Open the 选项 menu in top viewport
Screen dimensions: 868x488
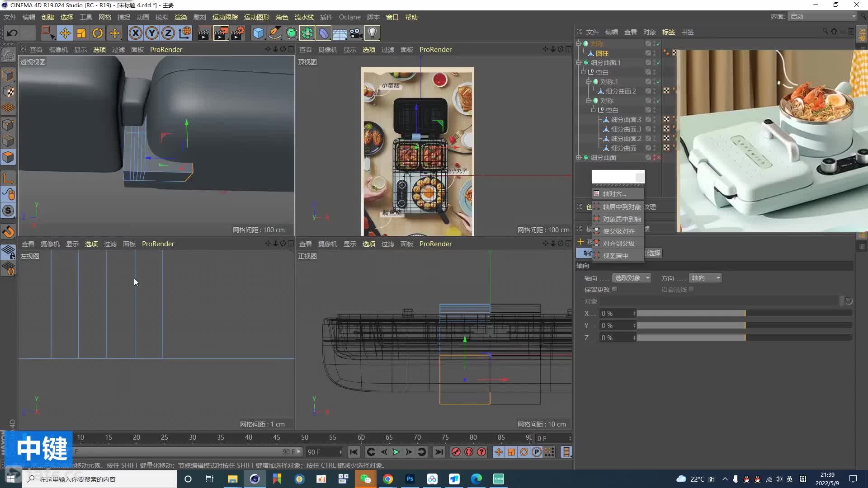[368, 49]
